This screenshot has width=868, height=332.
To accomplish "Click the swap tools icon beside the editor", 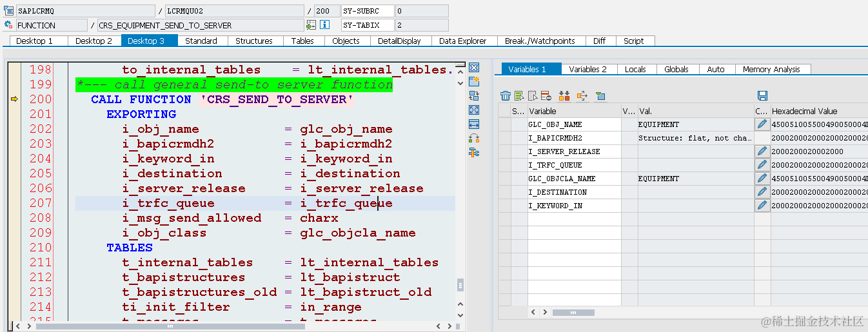I will click(474, 138).
